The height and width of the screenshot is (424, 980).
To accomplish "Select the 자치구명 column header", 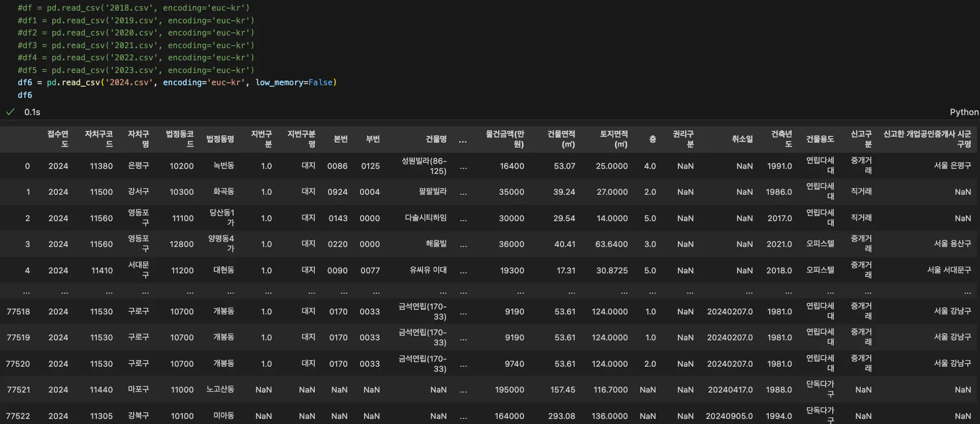I will 138,139.
